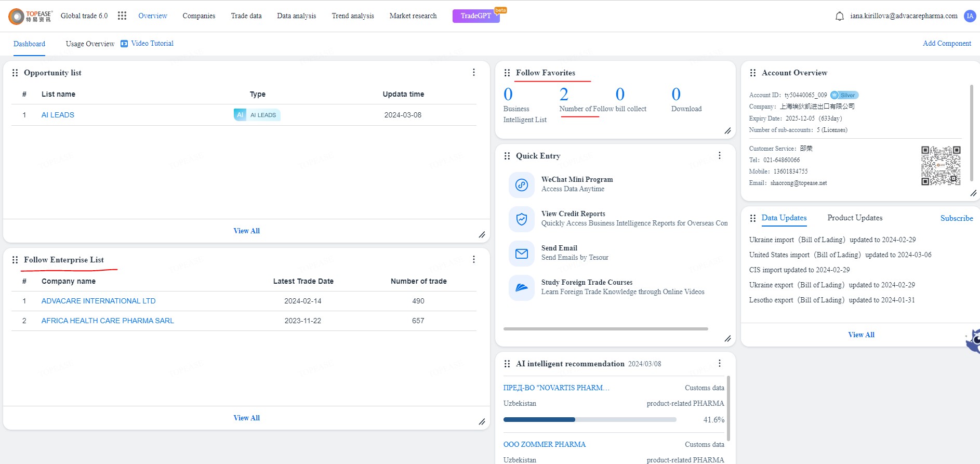Screen dimensions: 980x464
Task: Open the Market research menu
Action: (x=413, y=16)
